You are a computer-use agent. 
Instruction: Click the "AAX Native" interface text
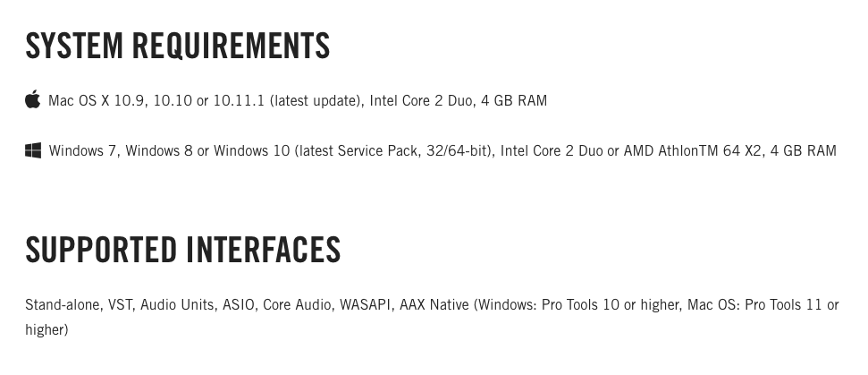point(434,304)
